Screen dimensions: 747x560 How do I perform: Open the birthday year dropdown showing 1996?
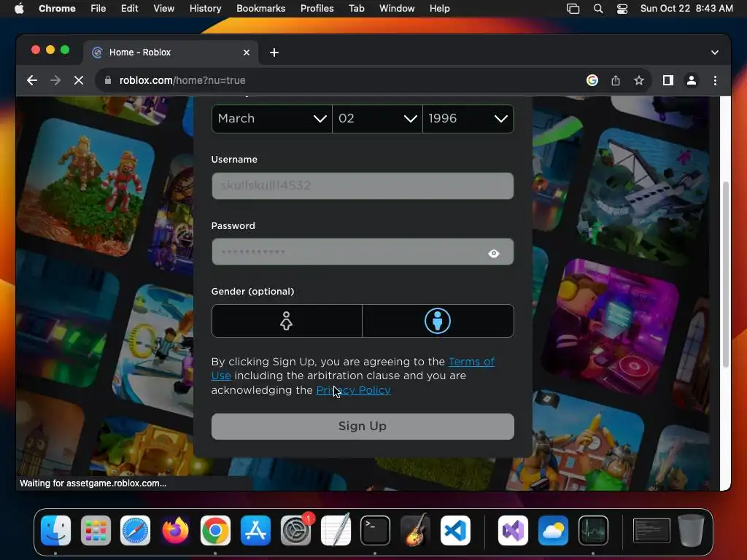coord(468,119)
